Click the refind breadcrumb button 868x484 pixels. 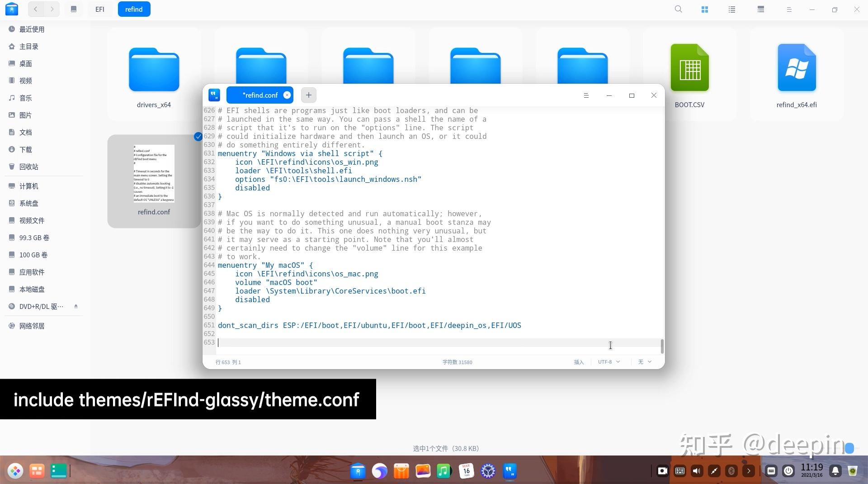(134, 9)
